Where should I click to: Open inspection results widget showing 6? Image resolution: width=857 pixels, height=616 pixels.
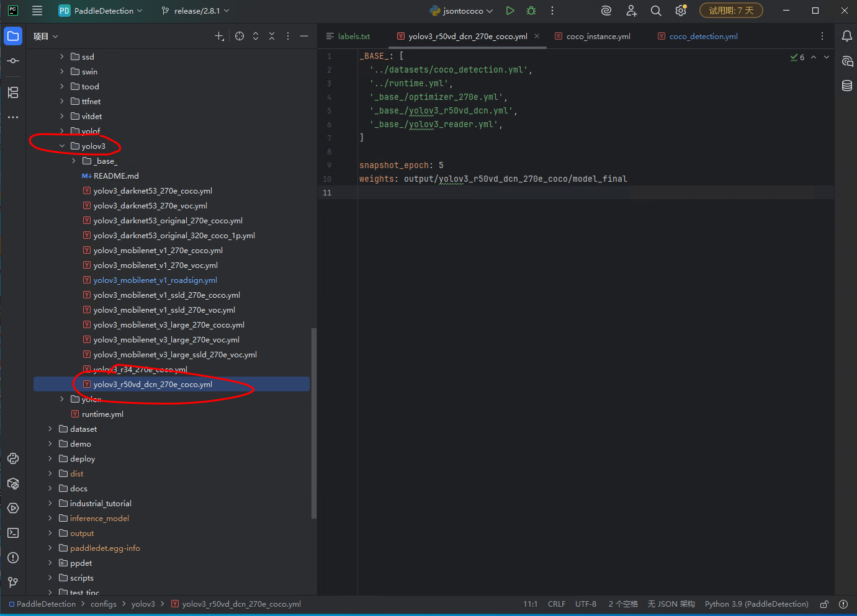coord(797,57)
